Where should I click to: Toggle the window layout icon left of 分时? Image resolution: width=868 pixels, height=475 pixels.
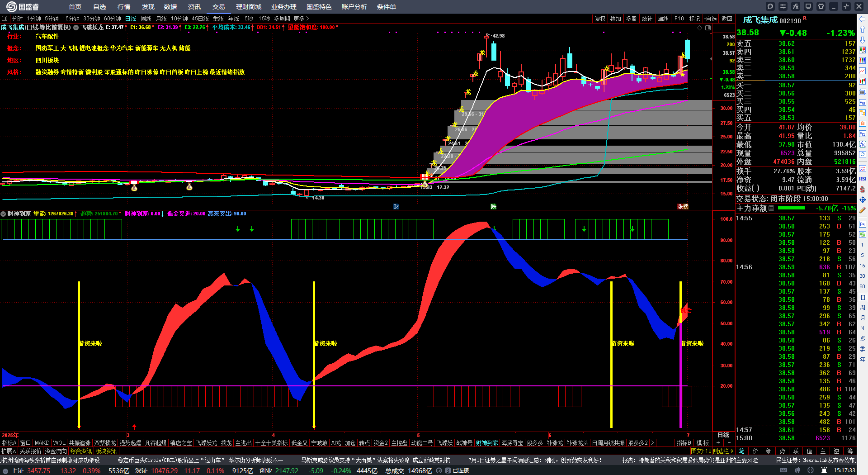pos(5,19)
